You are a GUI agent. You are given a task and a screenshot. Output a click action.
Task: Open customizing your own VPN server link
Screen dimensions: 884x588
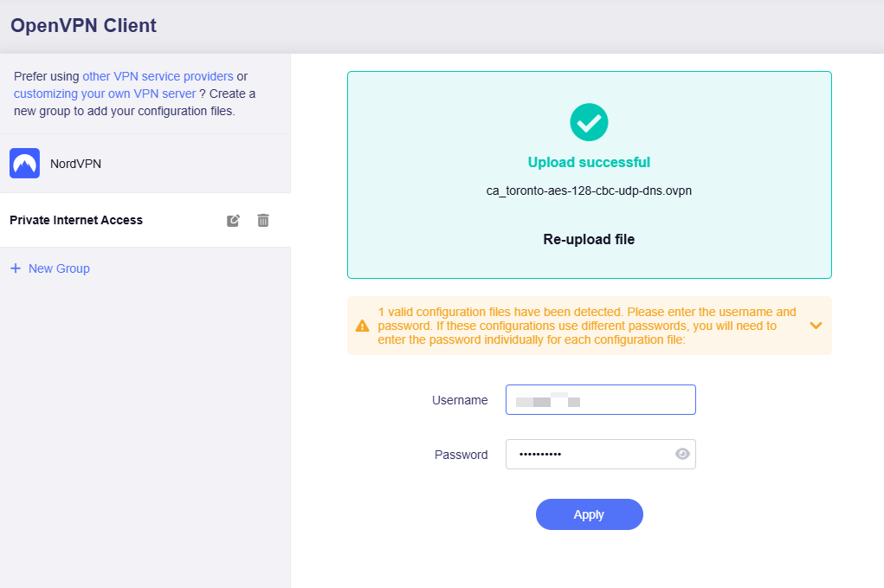point(105,94)
